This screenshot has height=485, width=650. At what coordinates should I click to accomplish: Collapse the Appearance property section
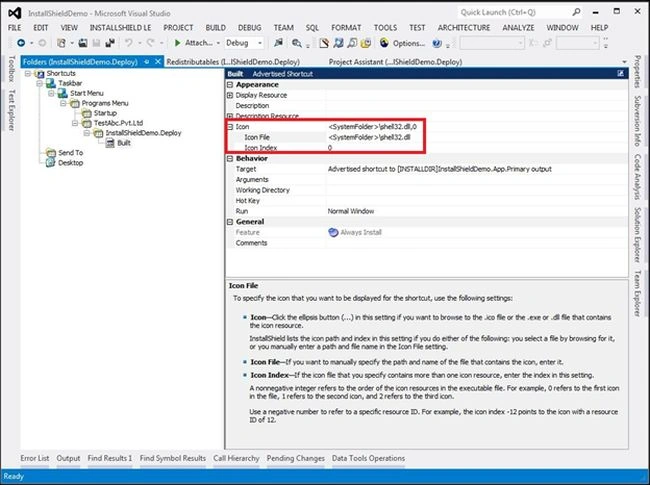pos(230,85)
